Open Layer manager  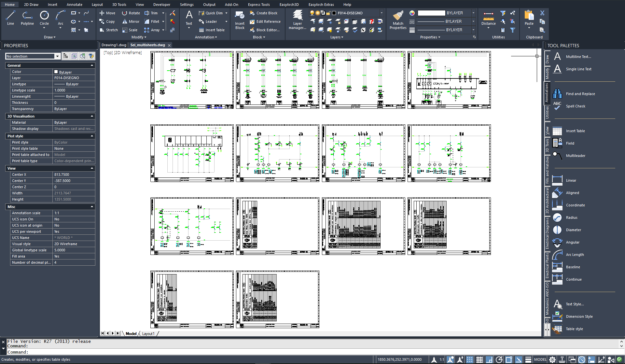point(297,20)
